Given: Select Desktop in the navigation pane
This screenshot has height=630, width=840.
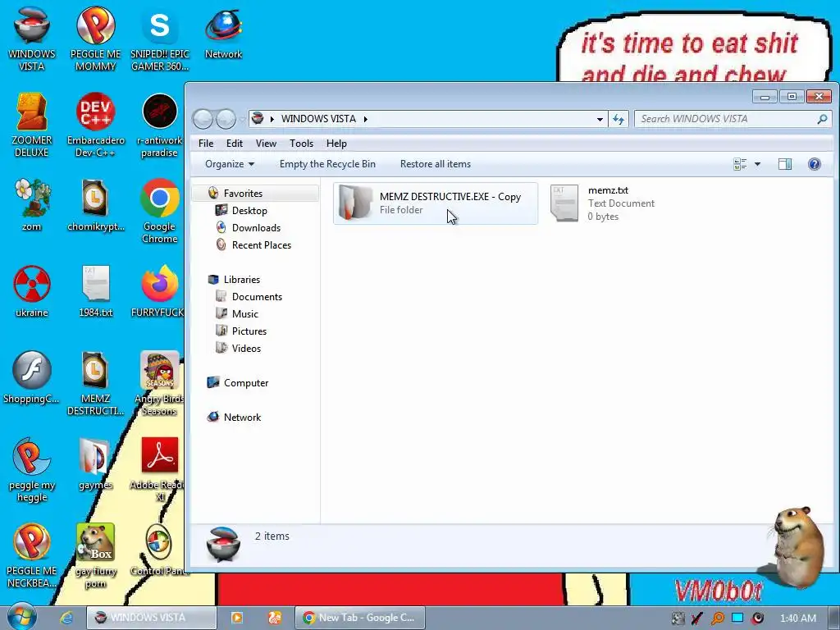Looking at the screenshot, I should coord(249,211).
